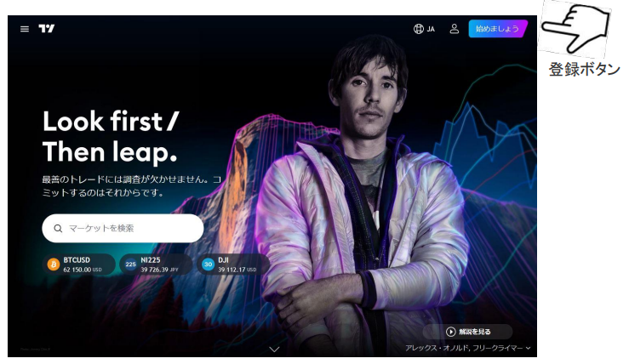Click the search magnifier icon
The width and height of the screenshot is (629, 364).
[x=58, y=228]
